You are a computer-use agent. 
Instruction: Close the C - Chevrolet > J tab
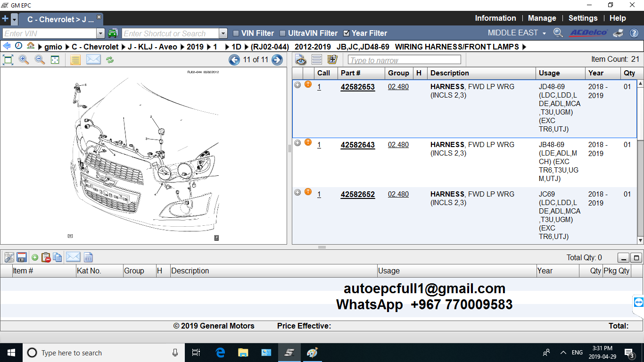click(99, 17)
